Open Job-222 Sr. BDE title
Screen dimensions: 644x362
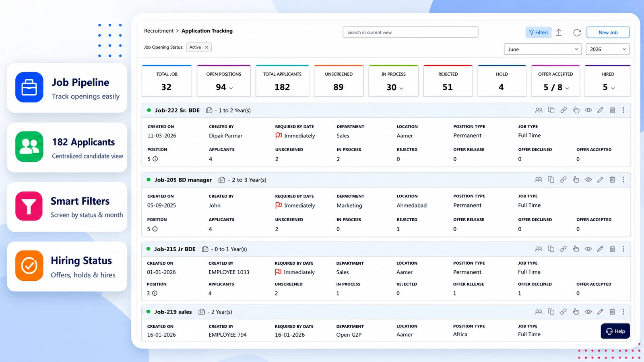pos(177,110)
